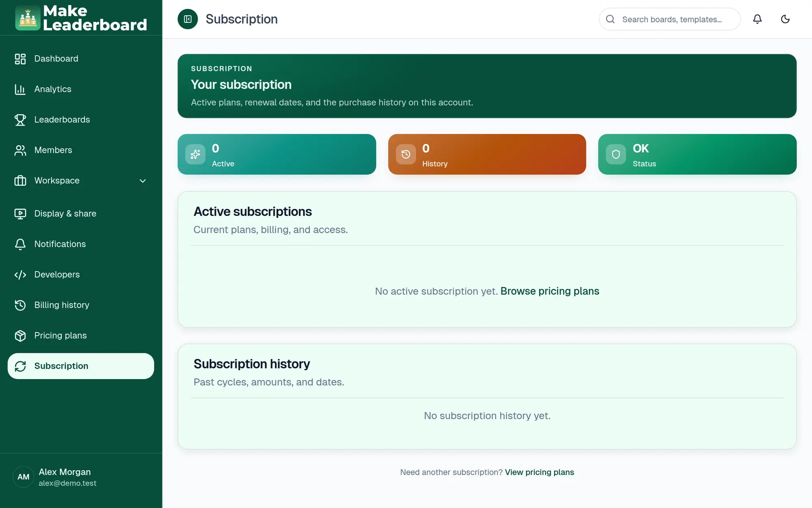Go to Analytics in the sidebar
Image resolution: width=812 pixels, height=508 pixels.
click(x=81, y=89)
